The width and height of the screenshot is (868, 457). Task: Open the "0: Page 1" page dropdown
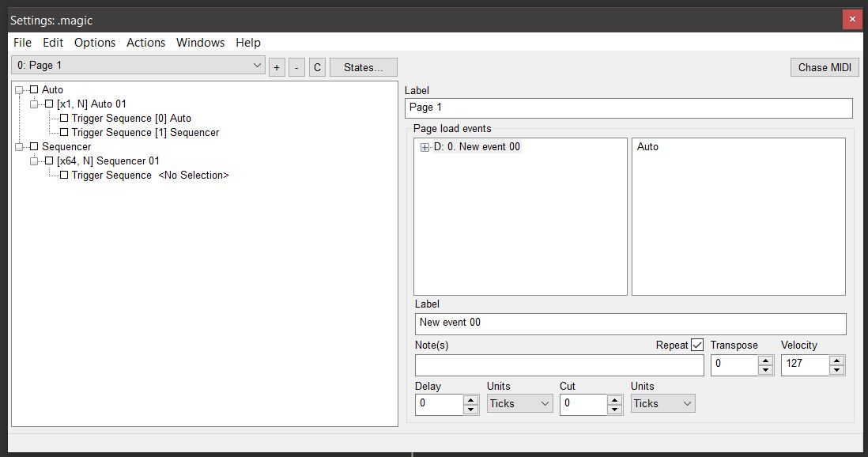tap(257, 65)
